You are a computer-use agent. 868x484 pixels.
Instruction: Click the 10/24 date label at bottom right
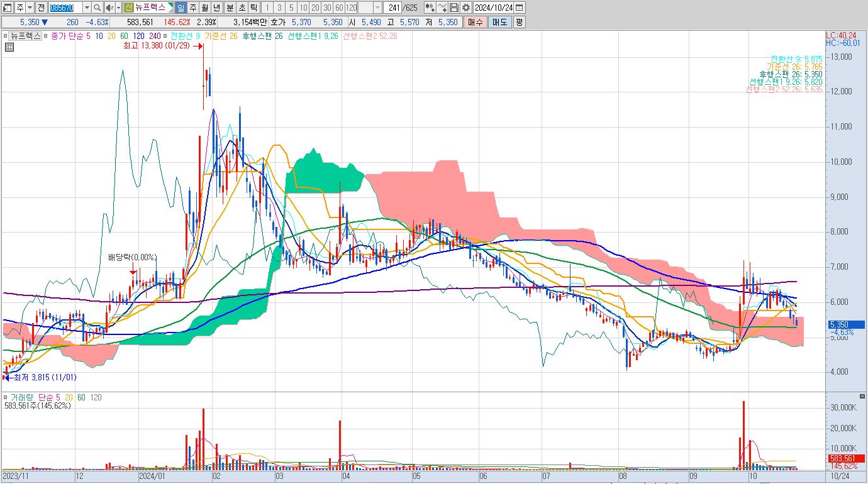[841, 476]
